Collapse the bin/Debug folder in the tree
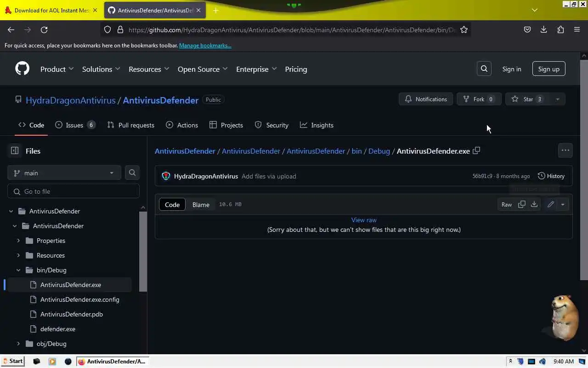588x368 pixels. pos(18,270)
